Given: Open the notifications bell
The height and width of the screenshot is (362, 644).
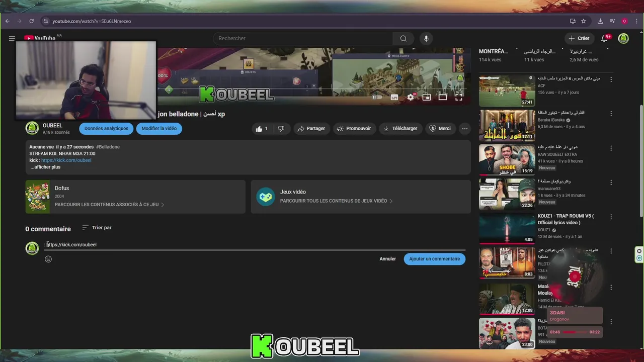Looking at the screenshot, I should 605,38.
